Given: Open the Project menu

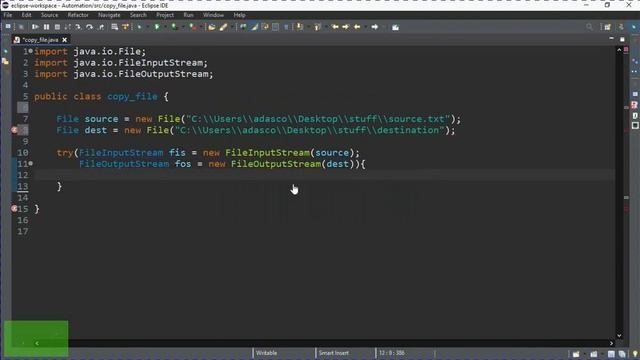Looking at the screenshot, I should (x=165, y=15).
